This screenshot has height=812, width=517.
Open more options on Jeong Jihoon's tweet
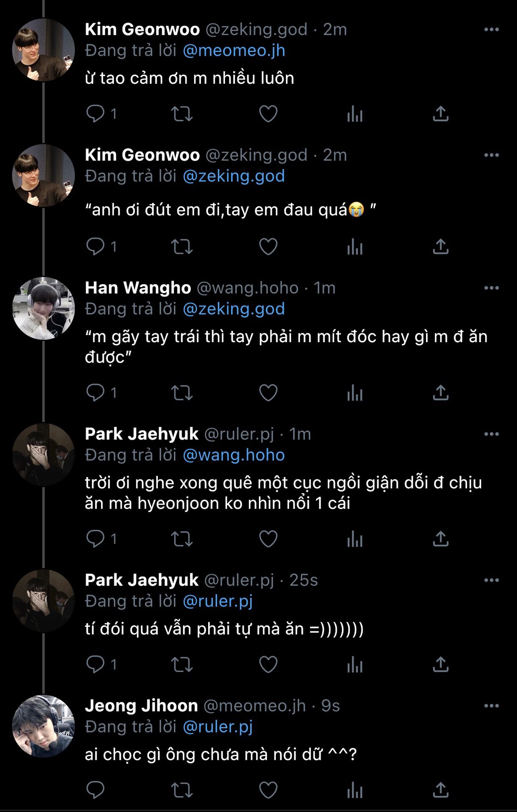point(491,706)
